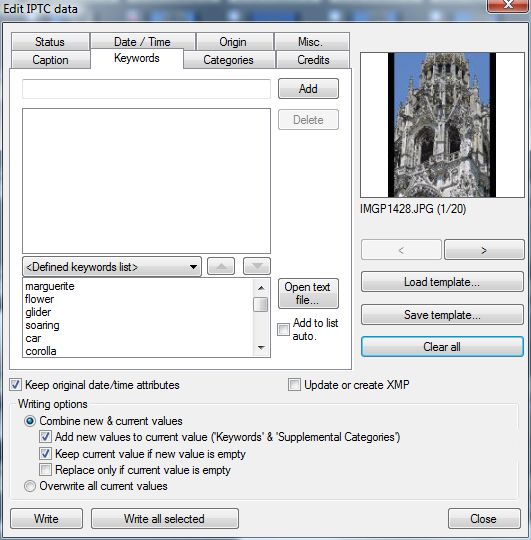Image resolution: width=531 pixels, height=540 pixels.
Task: Select Overwrite all current values option
Action: pos(30,486)
